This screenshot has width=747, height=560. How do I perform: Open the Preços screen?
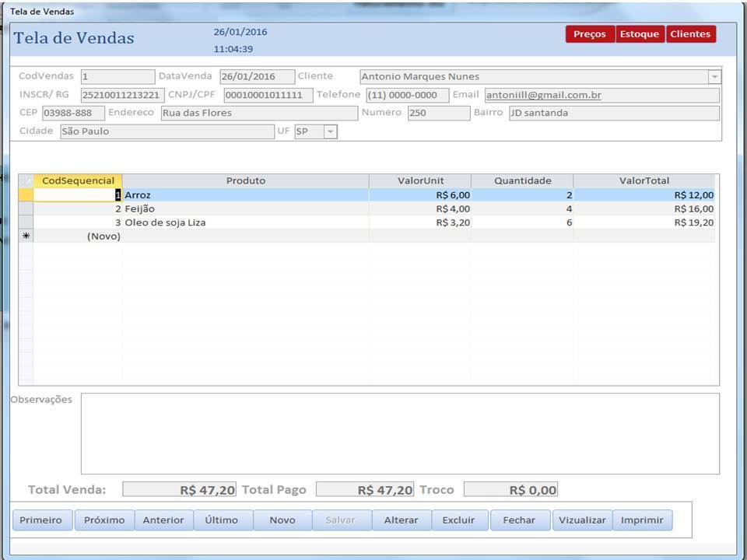(590, 34)
